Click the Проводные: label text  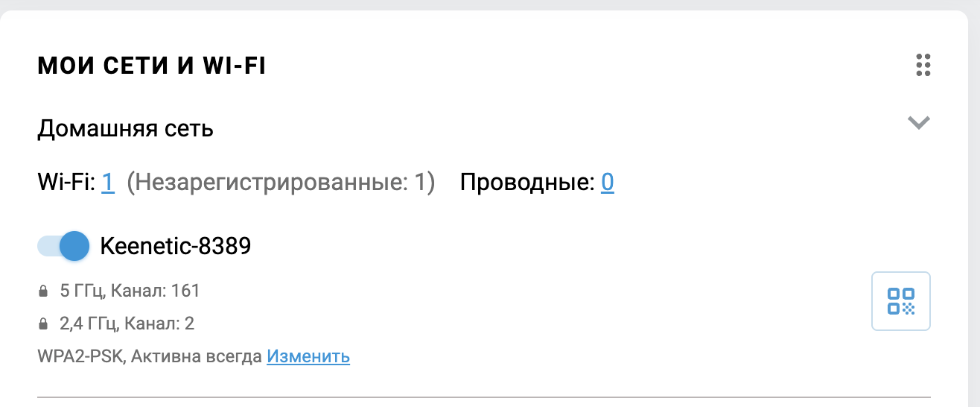pos(527,183)
